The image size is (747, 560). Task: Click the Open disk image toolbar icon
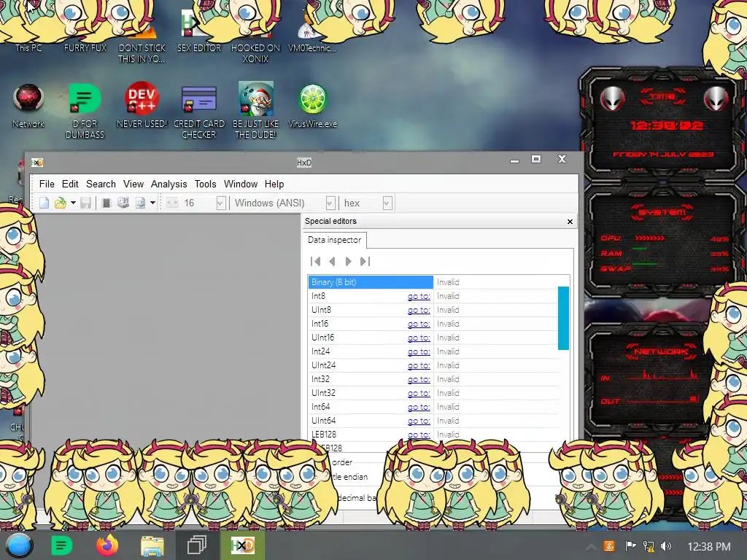tap(141, 203)
